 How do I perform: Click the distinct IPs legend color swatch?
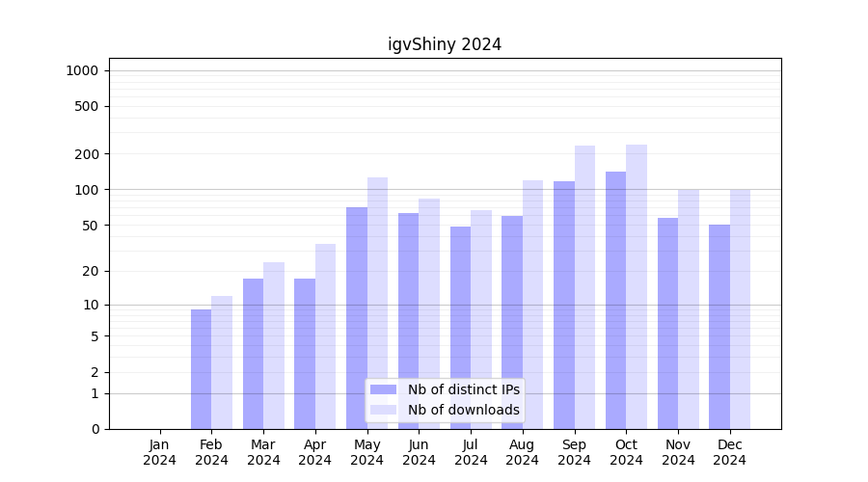pyautogui.click(x=383, y=389)
